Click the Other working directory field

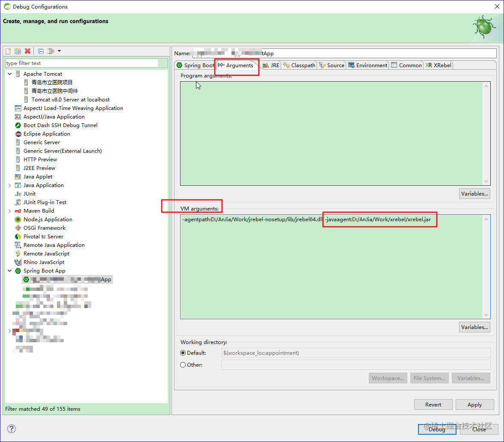pyautogui.click(x=356, y=365)
